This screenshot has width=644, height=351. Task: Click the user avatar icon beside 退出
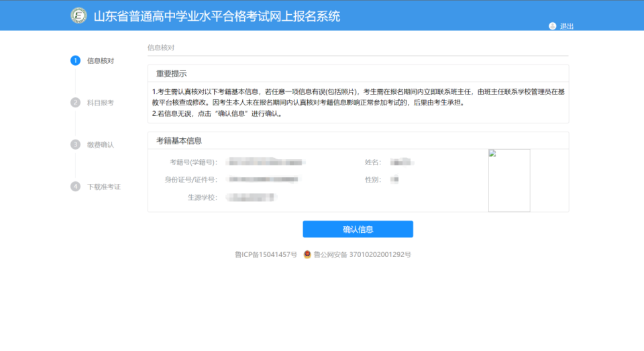tap(552, 26)
